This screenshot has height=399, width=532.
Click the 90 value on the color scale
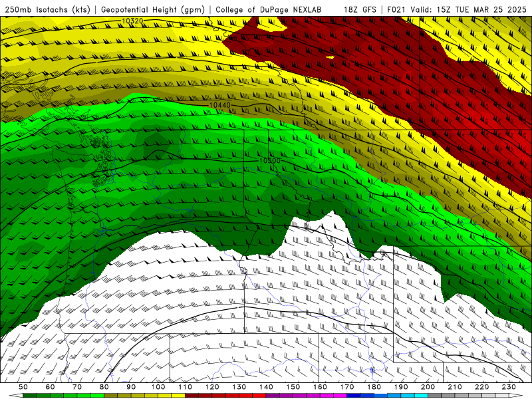(x=131, y=387)
